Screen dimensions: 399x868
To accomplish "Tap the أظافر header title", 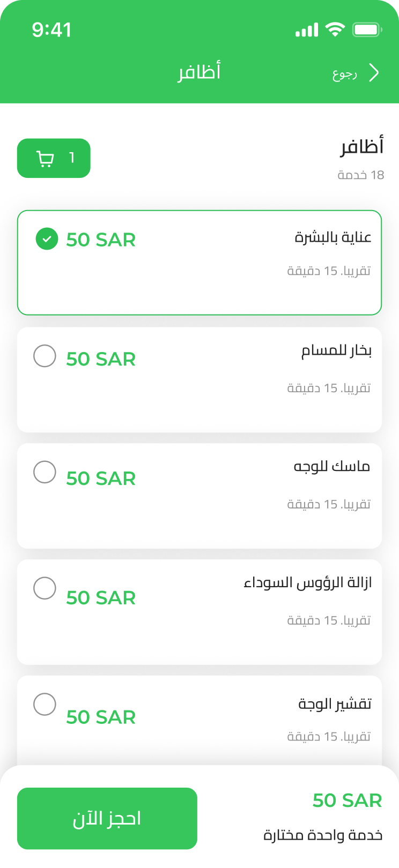I will 199,72.
